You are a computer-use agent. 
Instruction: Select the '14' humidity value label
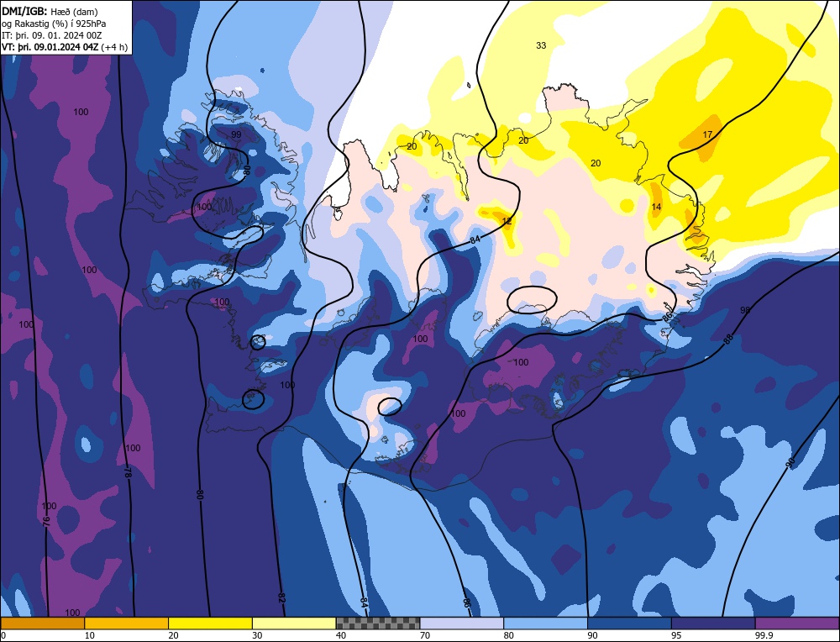coord(656,207)
